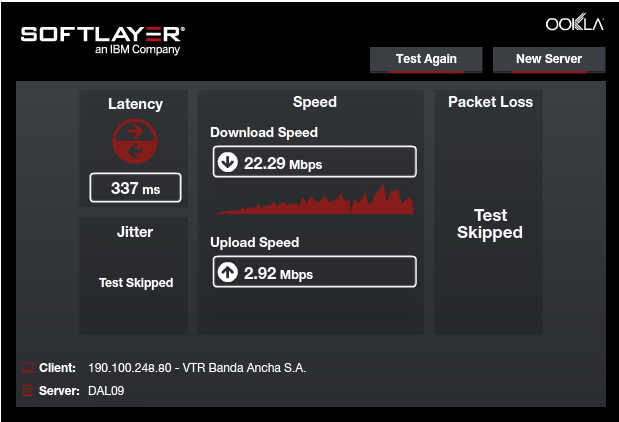This screenshot has width=619, height=422.
Task: Click the Test Again button
Action: pos(426,59)
